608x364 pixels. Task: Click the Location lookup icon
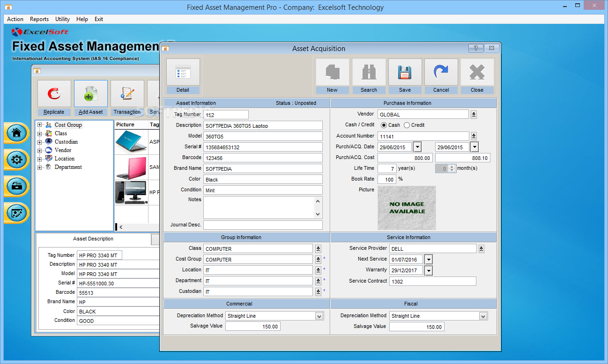point(318,270)
